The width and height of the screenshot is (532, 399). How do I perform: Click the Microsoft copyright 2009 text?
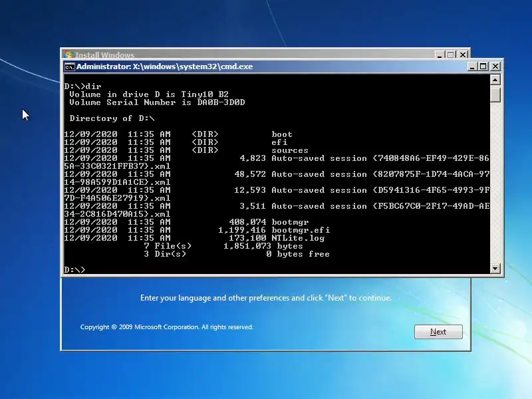tap(167, 327)
